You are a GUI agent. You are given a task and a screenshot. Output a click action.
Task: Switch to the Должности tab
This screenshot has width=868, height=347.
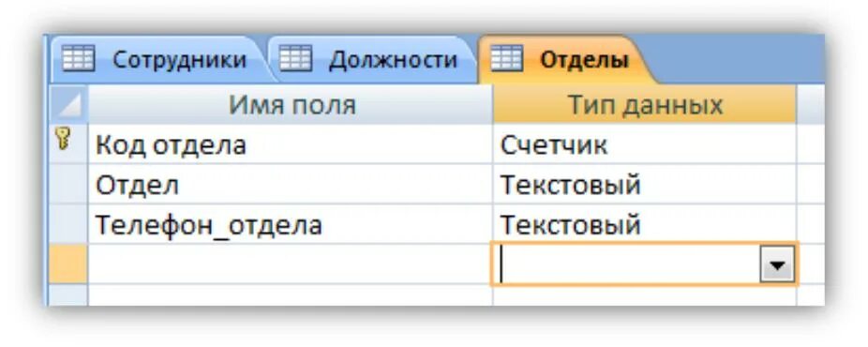pos(371,59)
